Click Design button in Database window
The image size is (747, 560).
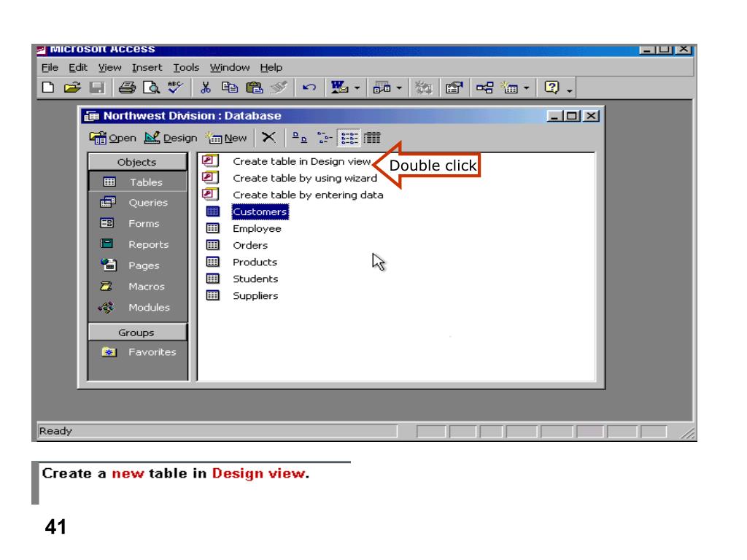click(x=171, y=138)
